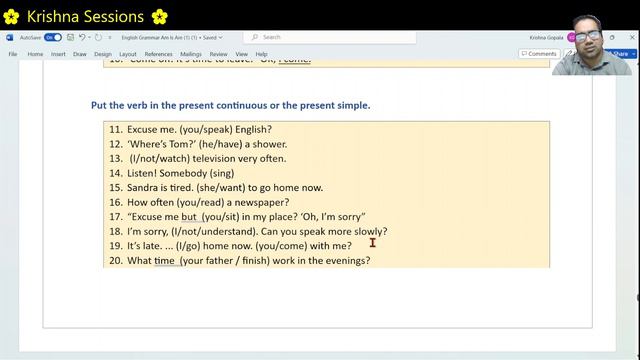This screenshot has width=640, height=360.
Task: Select the Review tab
Action: (218, 54)
